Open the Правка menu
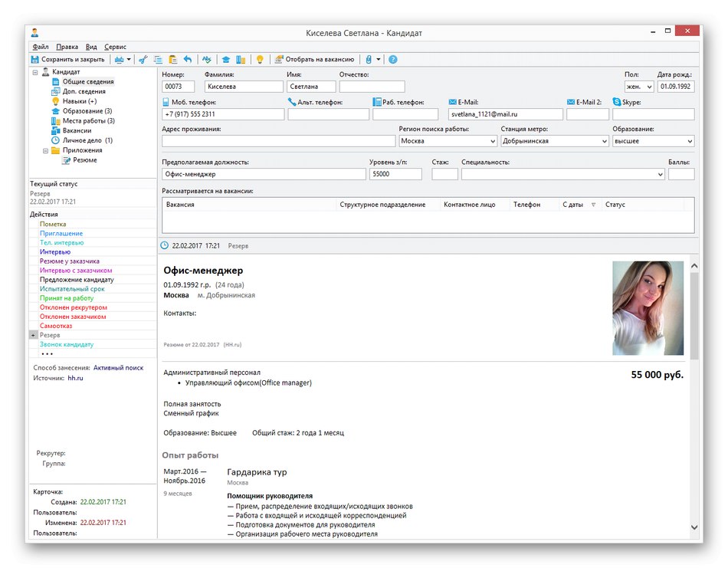The image size is (728, 568). click(67, 47)
